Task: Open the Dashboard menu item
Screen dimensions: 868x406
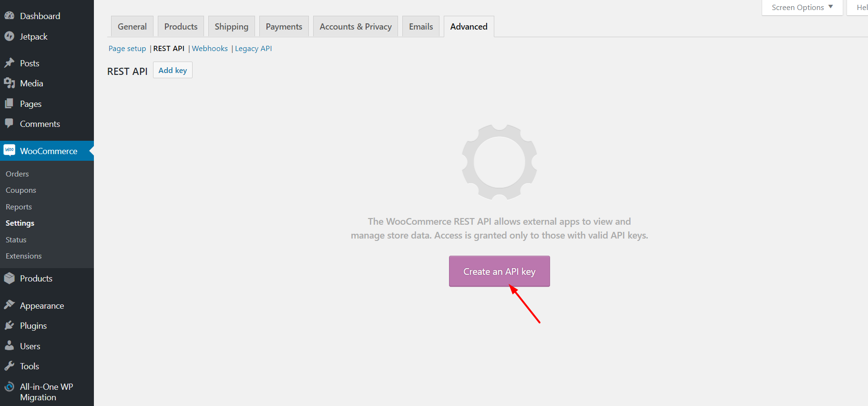Action: point(40,16)
